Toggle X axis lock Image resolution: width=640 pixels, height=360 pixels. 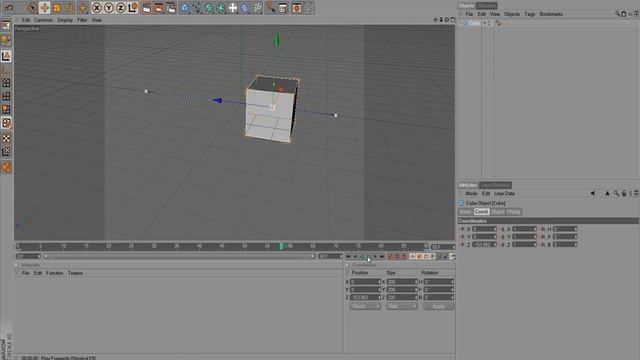[x=97, y=8]
